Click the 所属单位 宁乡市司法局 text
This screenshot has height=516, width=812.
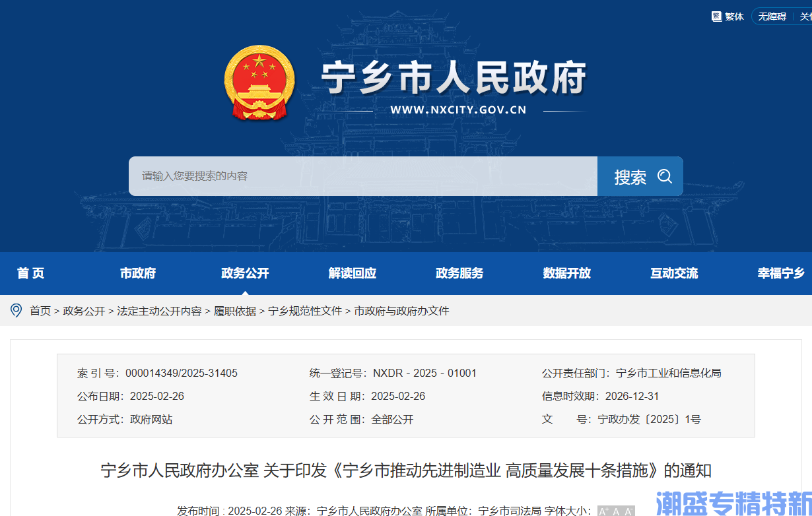[483, 511]
